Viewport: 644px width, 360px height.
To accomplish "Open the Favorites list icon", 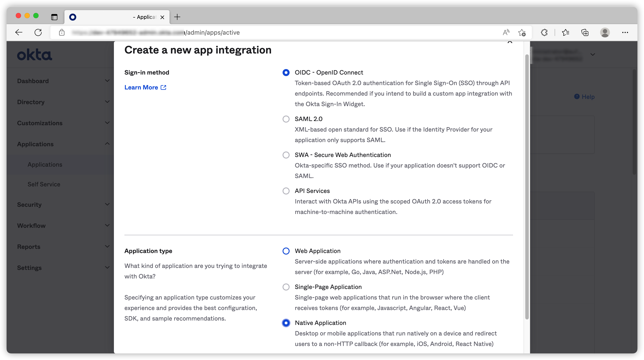I will (x=566, y=32).
